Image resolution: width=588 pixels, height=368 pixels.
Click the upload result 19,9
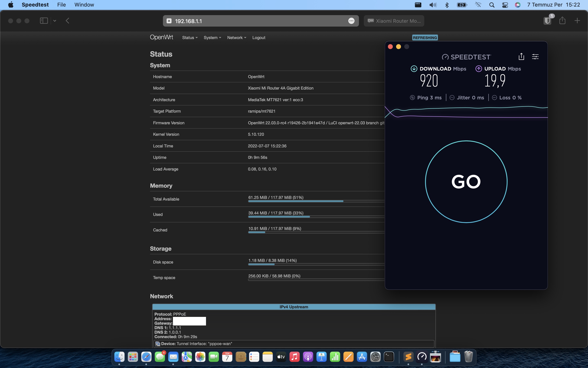495,81
